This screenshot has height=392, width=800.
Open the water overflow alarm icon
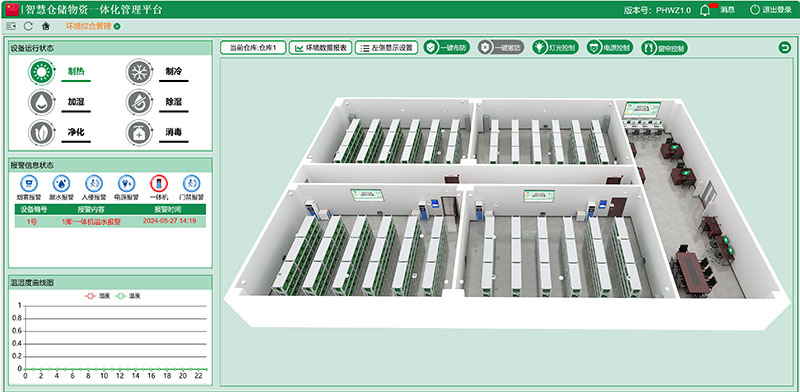pyautogui.click(x=61, y=183)
